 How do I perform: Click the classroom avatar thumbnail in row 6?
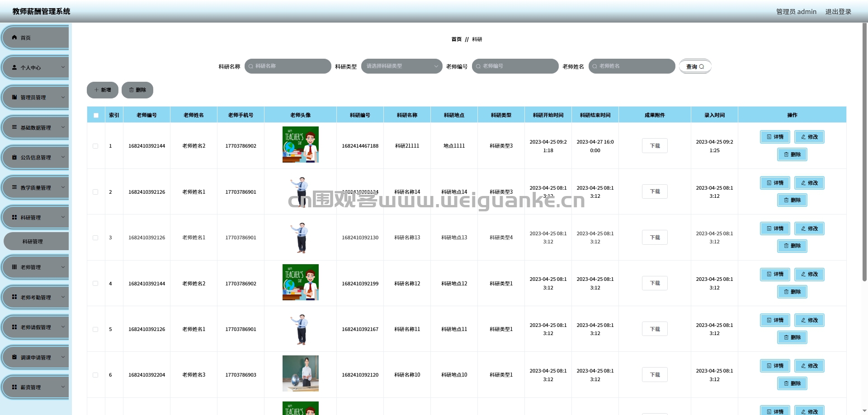[301, 373]
